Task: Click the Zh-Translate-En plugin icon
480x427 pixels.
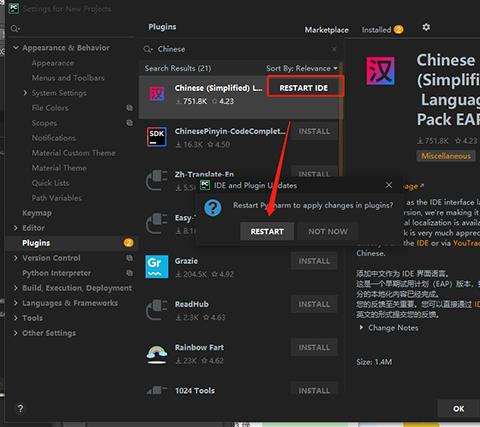Action: coord(157,180)
